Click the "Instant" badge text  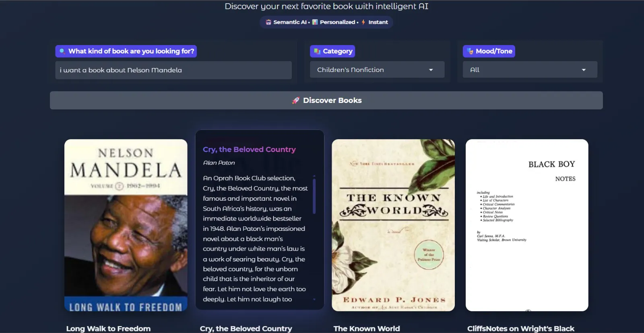point(378,22)
